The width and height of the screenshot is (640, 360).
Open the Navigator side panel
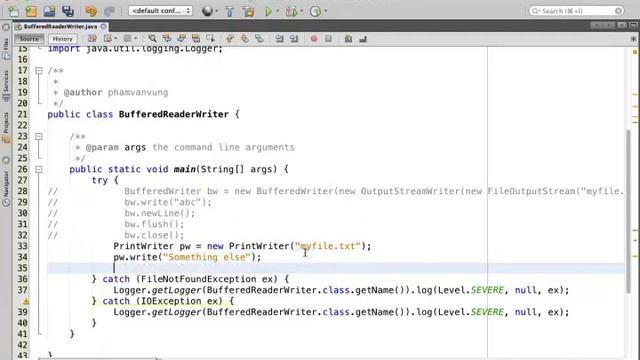[x=6, y=189]
